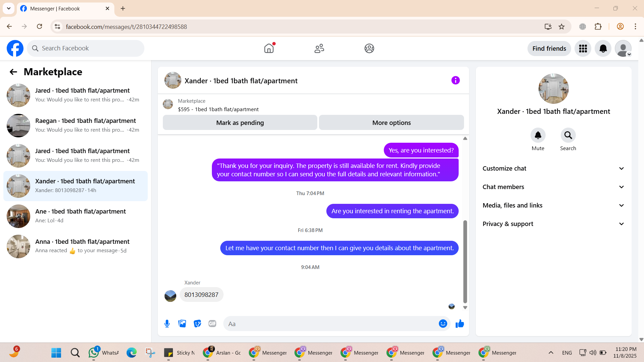The height and width of the screenshot is (362, 644).
Task: Go back using the Marketplace back arrow
Action: click(x=13, y=72)
